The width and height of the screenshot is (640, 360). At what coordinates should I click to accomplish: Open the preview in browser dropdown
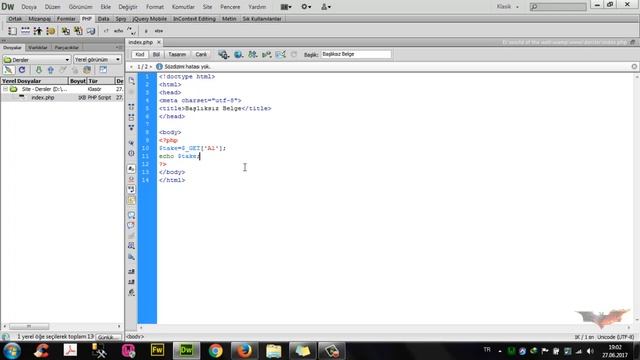[238, 54]
